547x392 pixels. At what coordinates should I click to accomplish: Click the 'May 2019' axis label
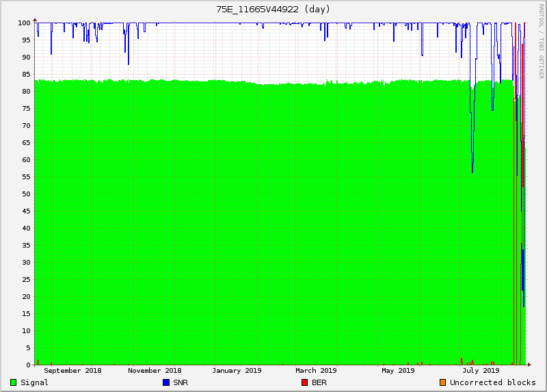[x=398, y=371]
